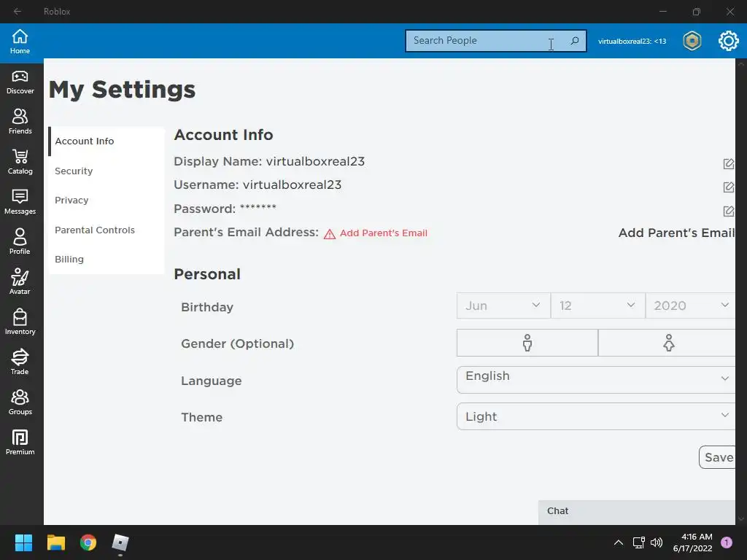Open Windows Start menu
This screenshot has width=747, height=560.
[x=23, y=542]
